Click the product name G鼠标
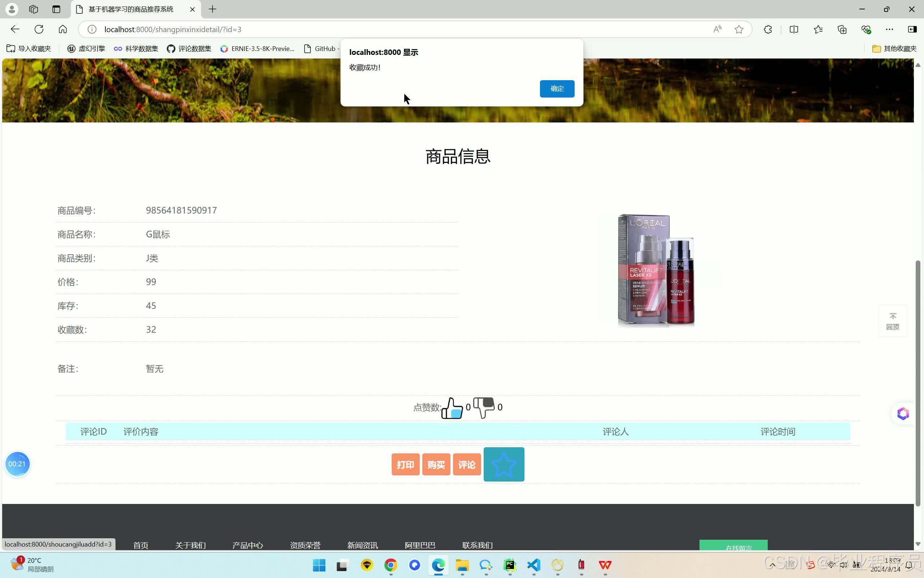This screenshot has height=578, width=924. click(x=158, y=234)
